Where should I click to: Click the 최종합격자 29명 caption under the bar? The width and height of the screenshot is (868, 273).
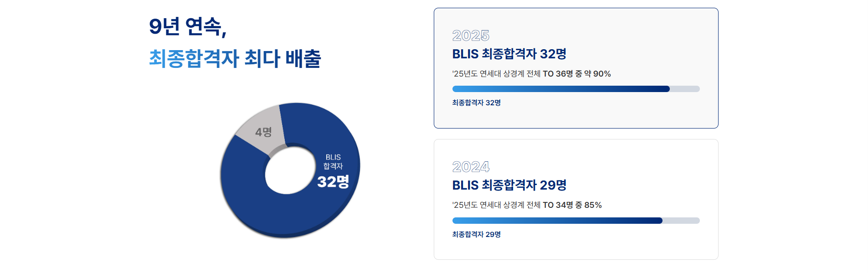click(476, 234)
